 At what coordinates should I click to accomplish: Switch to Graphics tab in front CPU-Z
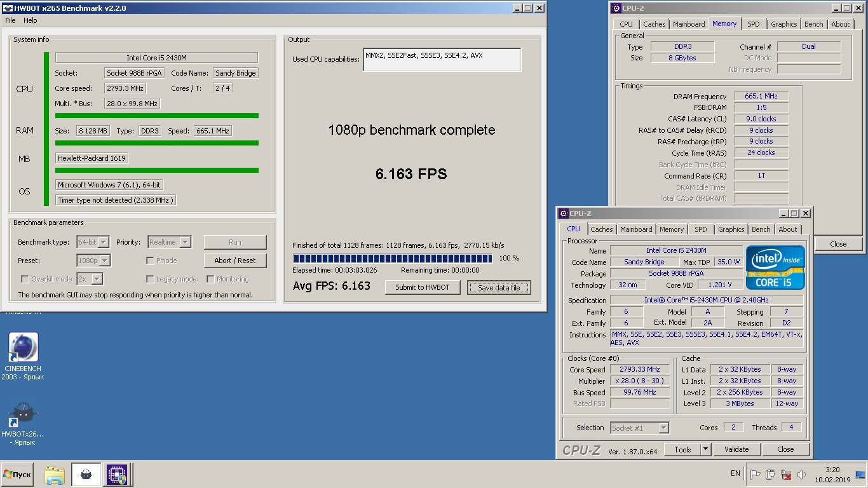(731, 229)
